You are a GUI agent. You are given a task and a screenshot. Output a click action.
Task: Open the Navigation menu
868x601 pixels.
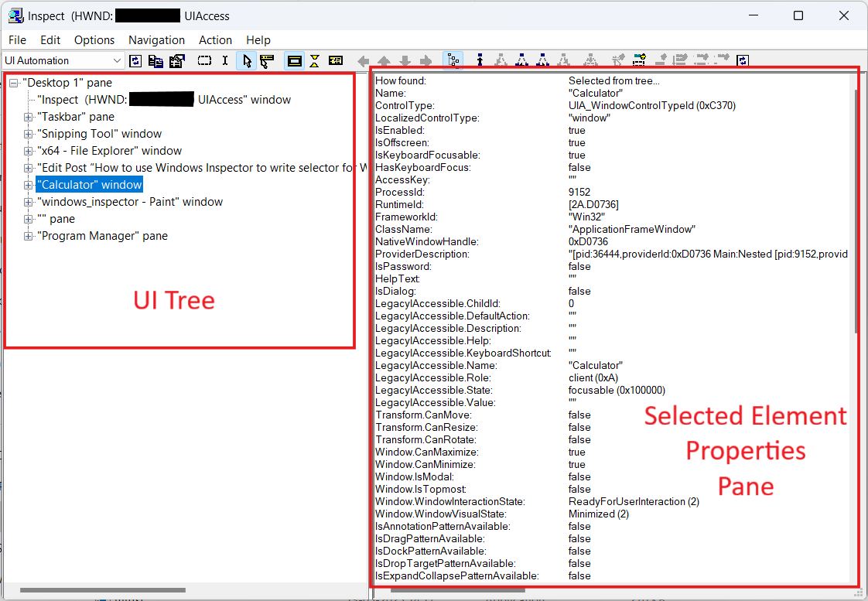(156, 40)
